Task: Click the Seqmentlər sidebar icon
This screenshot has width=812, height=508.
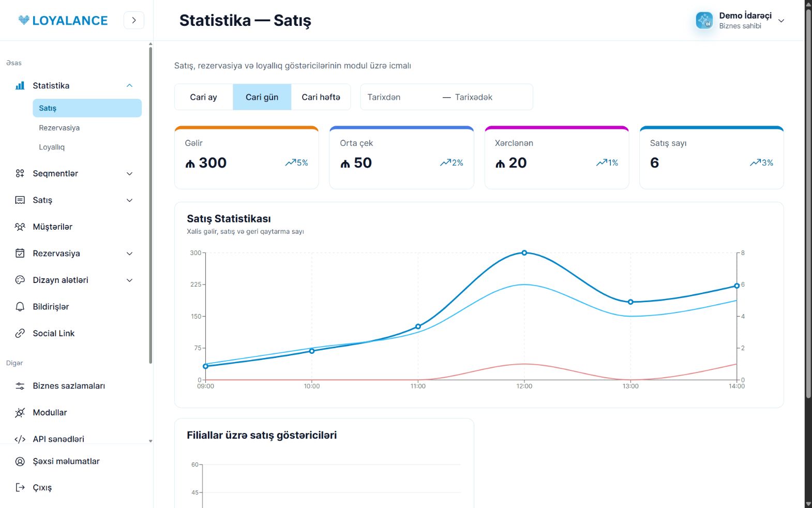Action: coord(20,173)
